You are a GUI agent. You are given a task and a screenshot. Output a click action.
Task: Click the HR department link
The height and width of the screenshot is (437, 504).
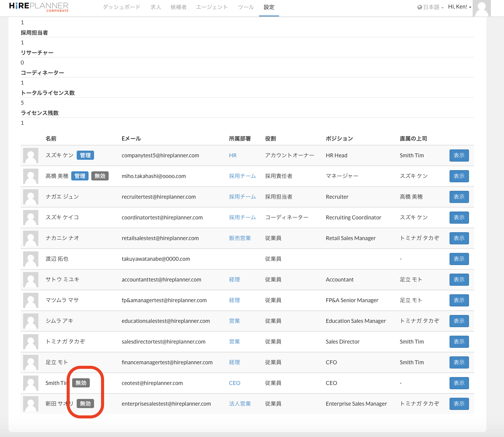(x=233, y=156)
